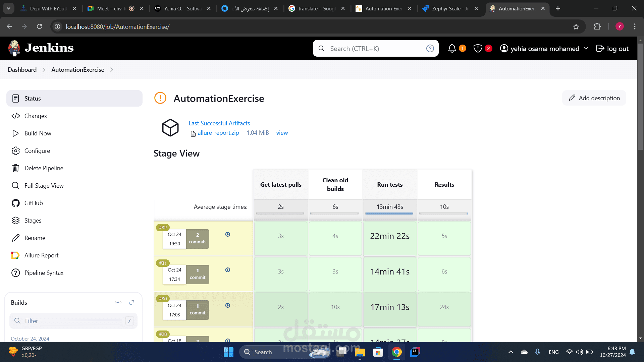Click the artifact view link

pos(282,133)
